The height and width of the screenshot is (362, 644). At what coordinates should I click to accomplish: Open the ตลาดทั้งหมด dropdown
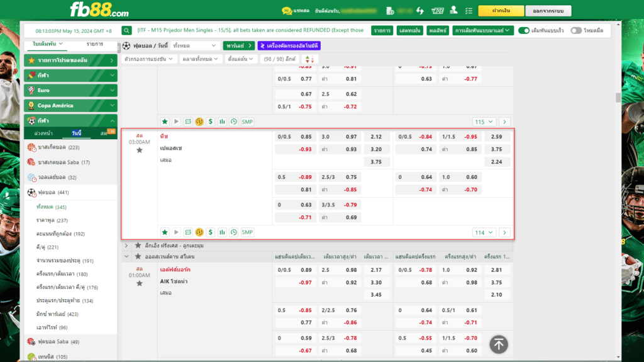(201, 59)
